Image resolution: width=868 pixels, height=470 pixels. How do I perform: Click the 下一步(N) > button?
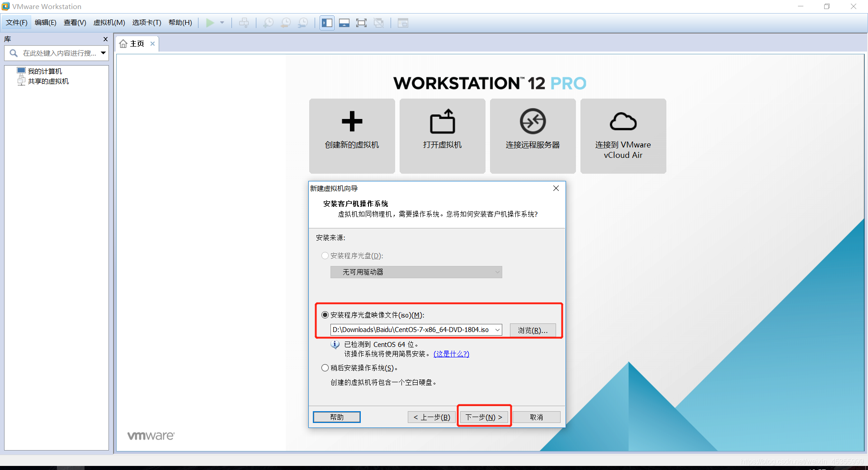(484, 417)
